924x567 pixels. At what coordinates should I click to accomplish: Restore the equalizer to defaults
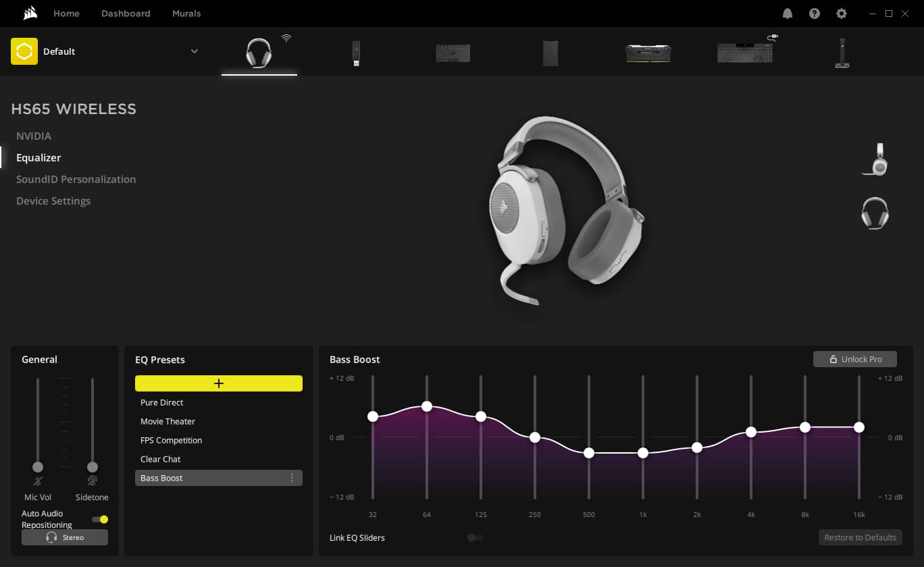pyautogui.click(x=860, y=537)
